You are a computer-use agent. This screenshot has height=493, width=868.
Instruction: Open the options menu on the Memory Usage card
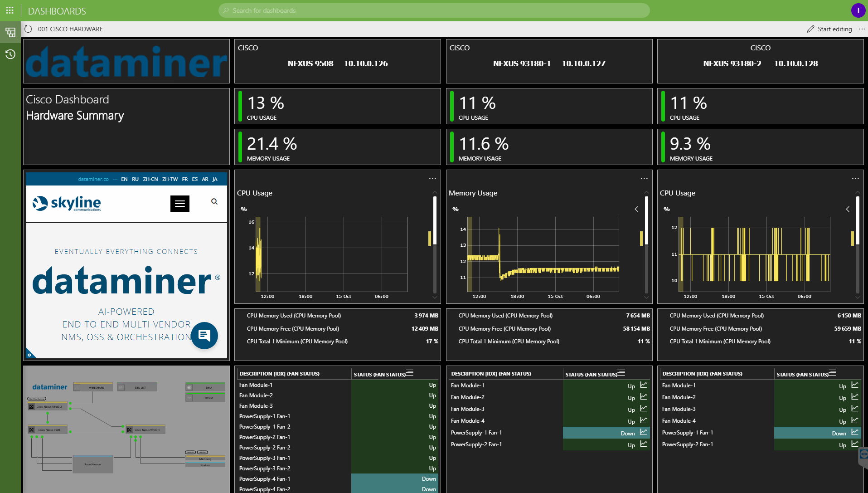tap(643, 178)
